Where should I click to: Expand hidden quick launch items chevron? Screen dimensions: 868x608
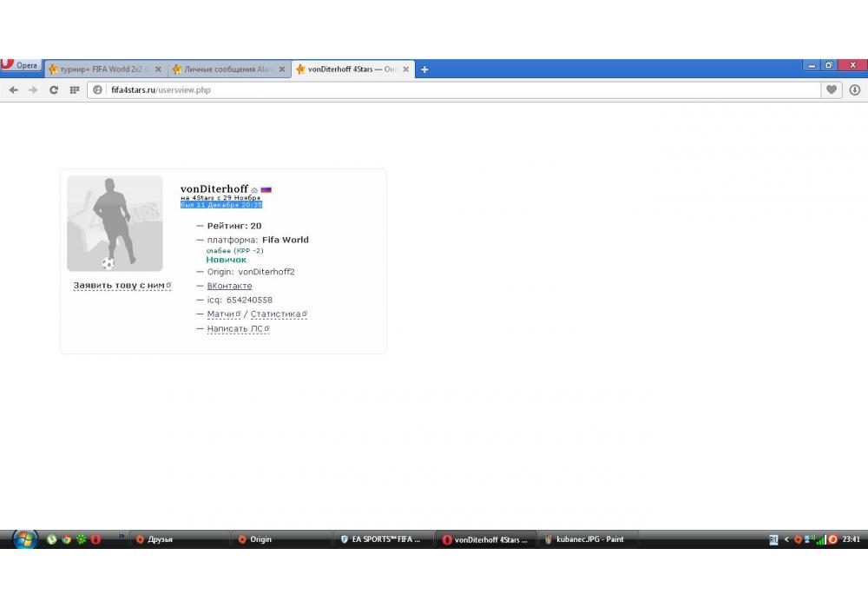pos(122,536)
